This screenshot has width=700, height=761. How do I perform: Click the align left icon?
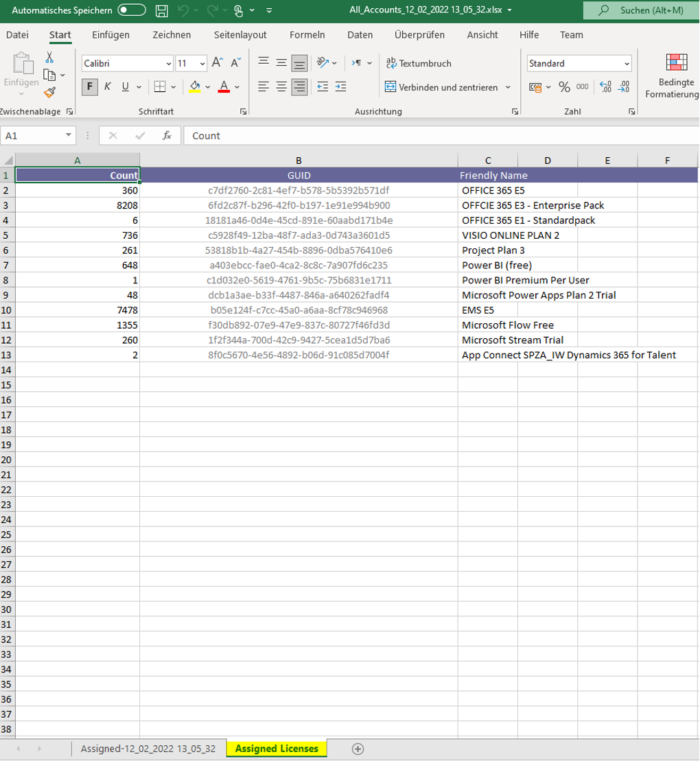[x=264, y=87]
